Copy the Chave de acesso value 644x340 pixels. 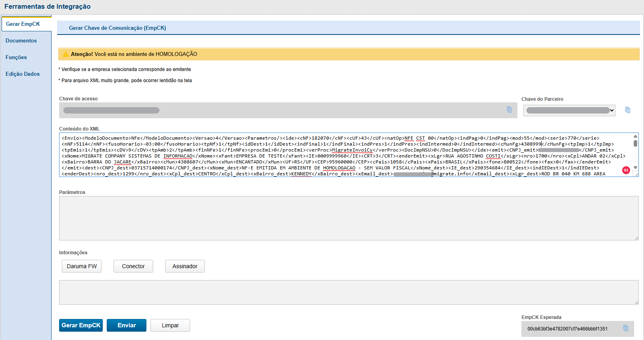tap(509, 109)
